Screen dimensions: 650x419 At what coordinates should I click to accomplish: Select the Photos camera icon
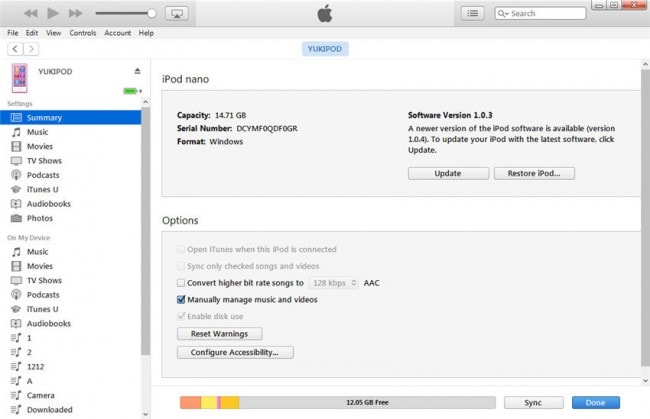16,218
